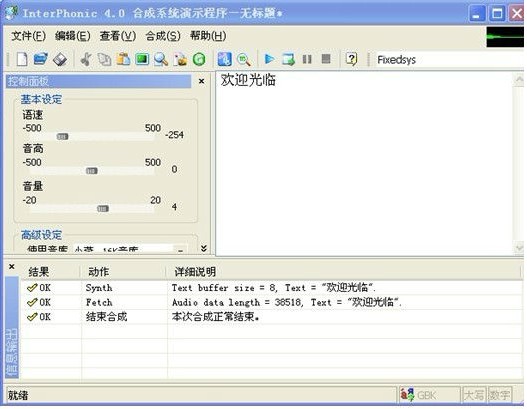Image resolution: width=527 pixels, height=409 pixels.
Task: Click the green screen icon in toolbar
Action: pyautogui.click(x=142, y=59)
